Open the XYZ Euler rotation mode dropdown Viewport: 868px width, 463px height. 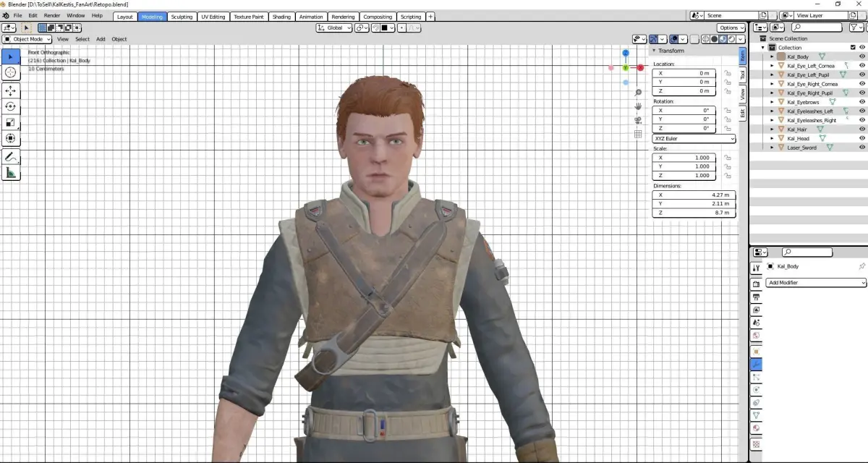coord(694,138)
